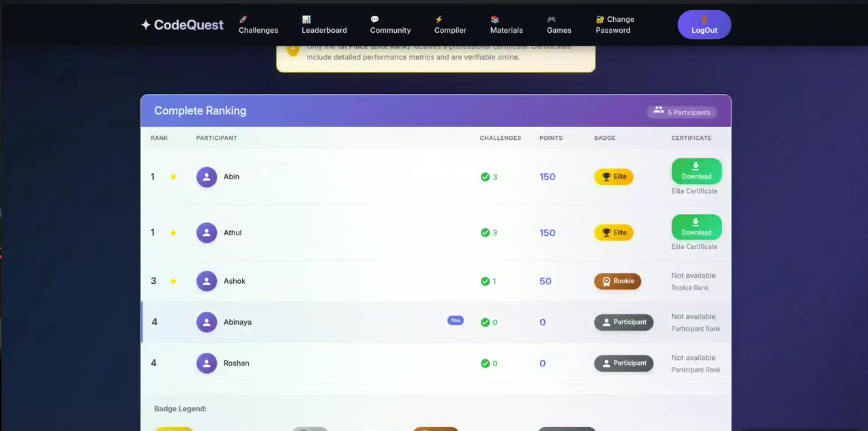Click the Complete Ranking heading

(200, 110)
